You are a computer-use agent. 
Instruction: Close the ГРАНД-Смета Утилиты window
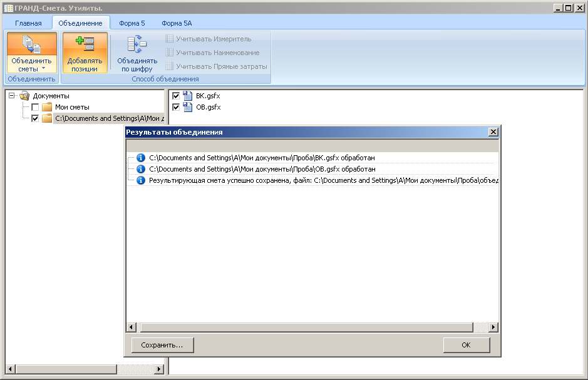[579, 8]
